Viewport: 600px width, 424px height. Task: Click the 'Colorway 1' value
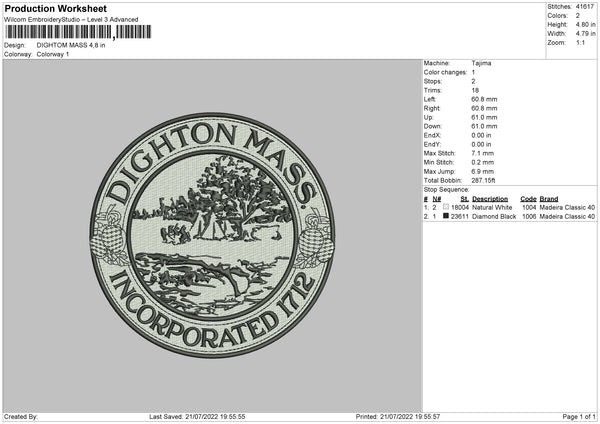(x=53, y=54)
